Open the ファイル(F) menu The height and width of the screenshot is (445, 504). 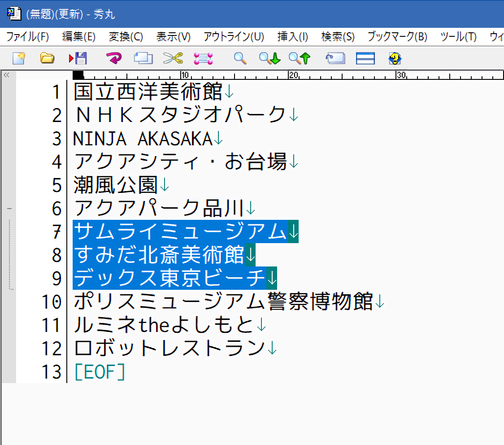click(27, 37)
